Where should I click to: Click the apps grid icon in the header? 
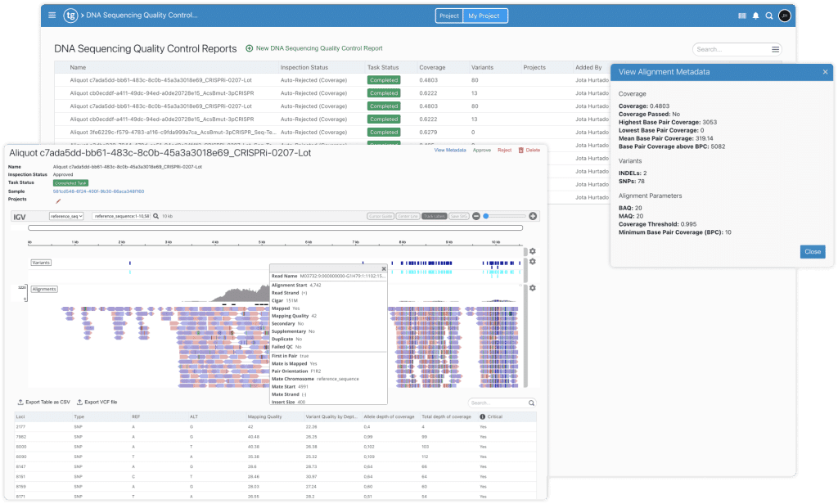743,16
